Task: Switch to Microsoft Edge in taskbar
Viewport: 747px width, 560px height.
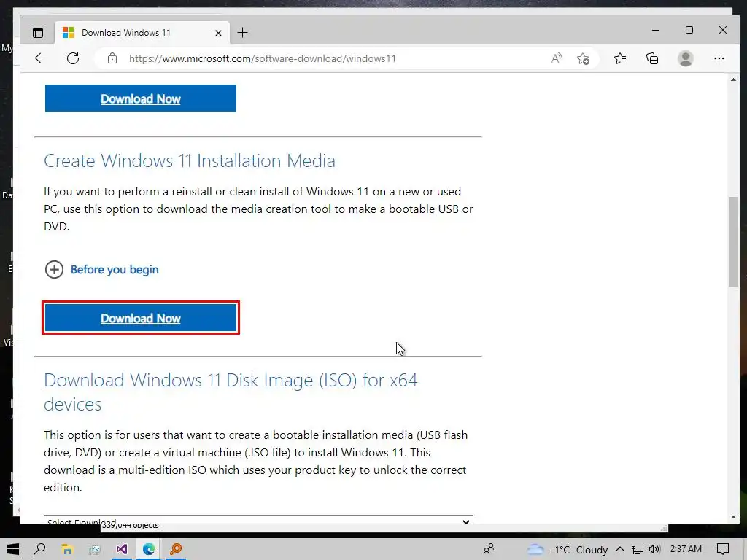Action: 149,549
